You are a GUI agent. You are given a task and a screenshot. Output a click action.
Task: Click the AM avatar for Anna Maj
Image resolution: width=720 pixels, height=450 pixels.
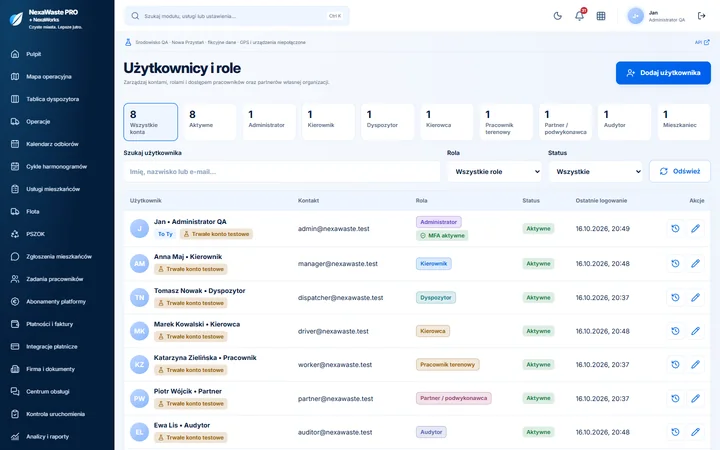click(x=139, y=264)
